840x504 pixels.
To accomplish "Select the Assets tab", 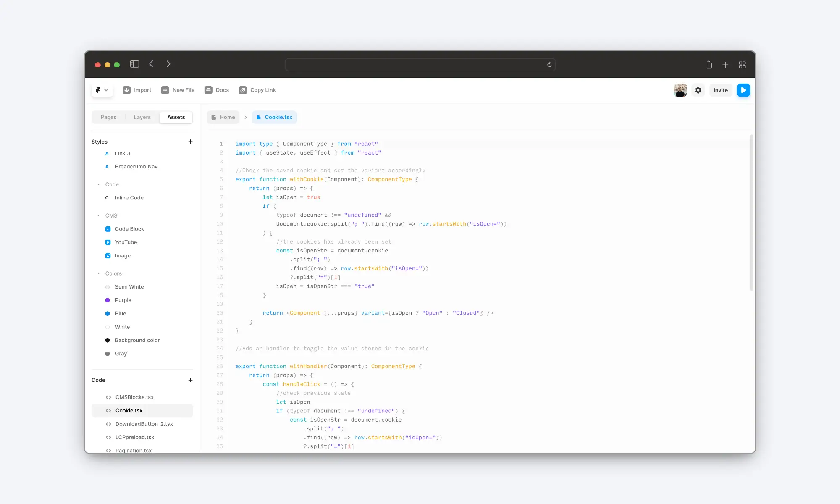I will pos(176,117).
